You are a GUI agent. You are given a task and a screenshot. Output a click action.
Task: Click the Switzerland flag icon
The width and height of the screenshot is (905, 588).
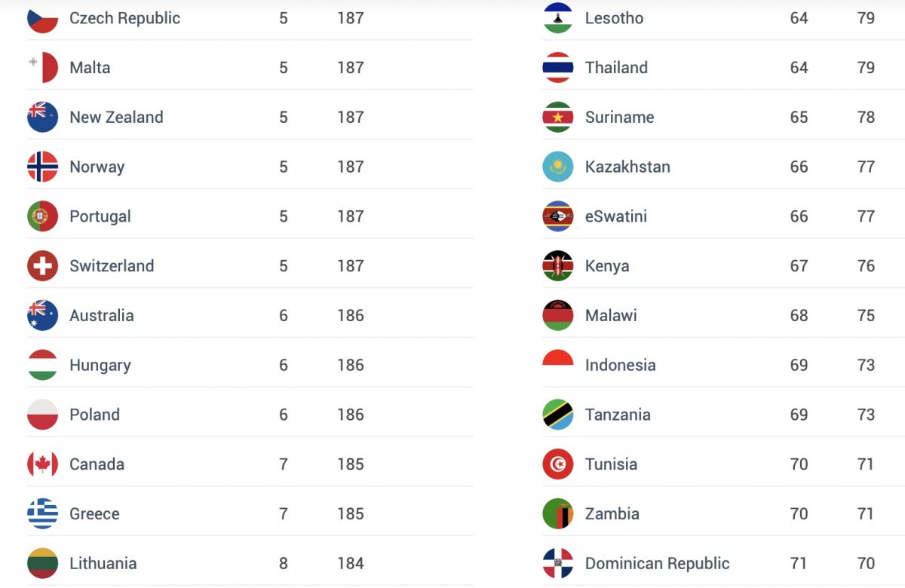[42, 266]
